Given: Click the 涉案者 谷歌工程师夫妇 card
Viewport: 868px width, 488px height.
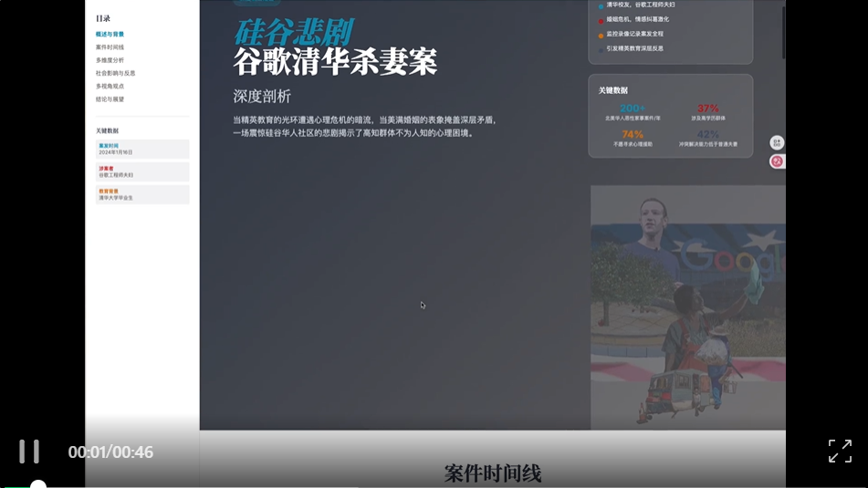Looking at the screenshot, I should pyautogui.click(x=142, y=171).
